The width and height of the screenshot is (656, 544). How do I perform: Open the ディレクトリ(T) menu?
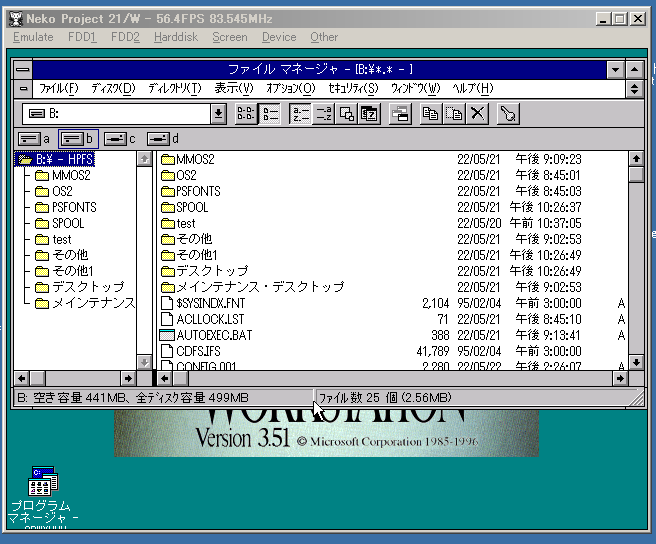[175, 88]
